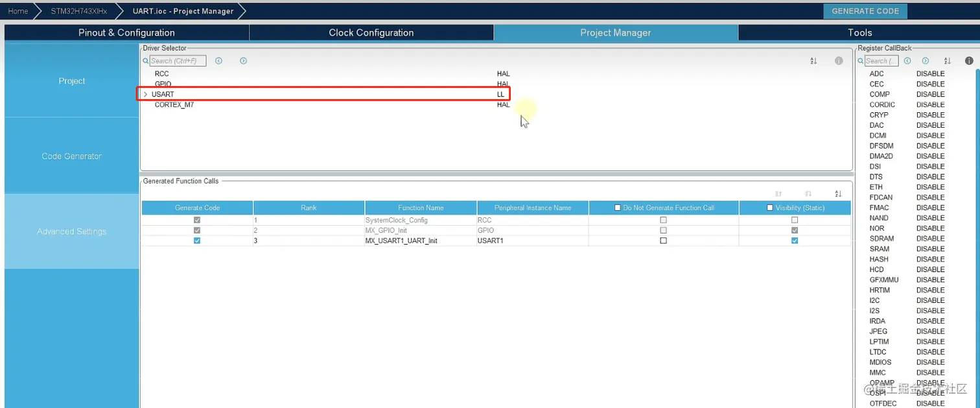
Task: Check Do Not Generate Function Call header box
Action: [617, 208]
